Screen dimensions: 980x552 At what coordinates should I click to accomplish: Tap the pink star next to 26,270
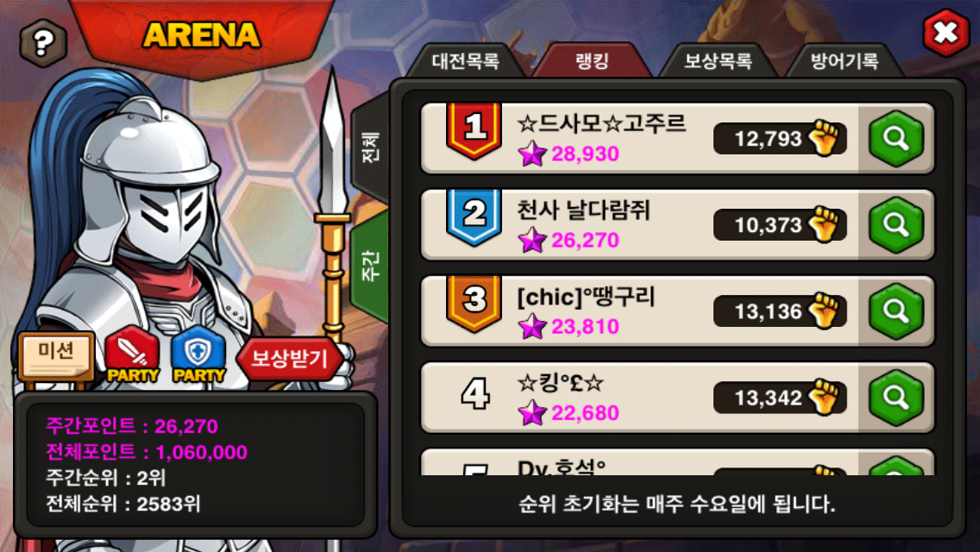(x=532, y=240)
